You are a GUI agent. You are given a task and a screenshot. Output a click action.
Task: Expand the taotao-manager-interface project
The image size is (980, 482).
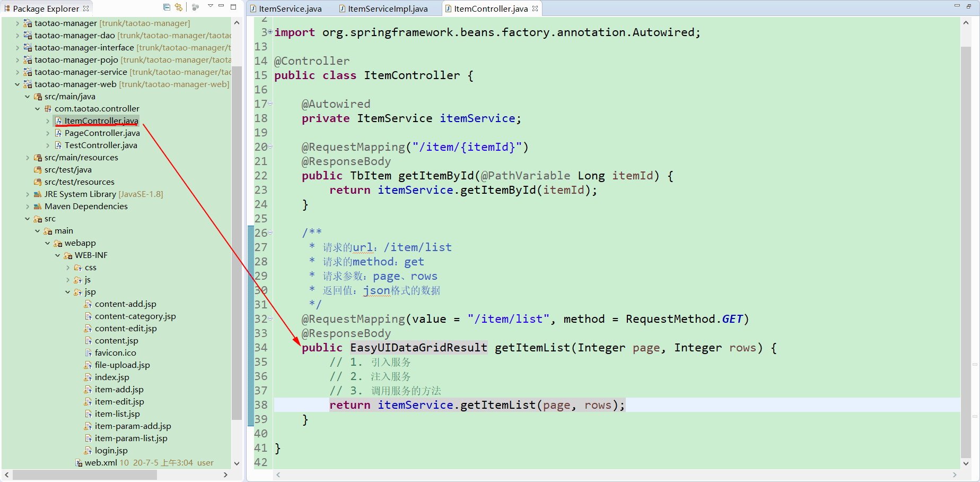(x=17, y=48)
